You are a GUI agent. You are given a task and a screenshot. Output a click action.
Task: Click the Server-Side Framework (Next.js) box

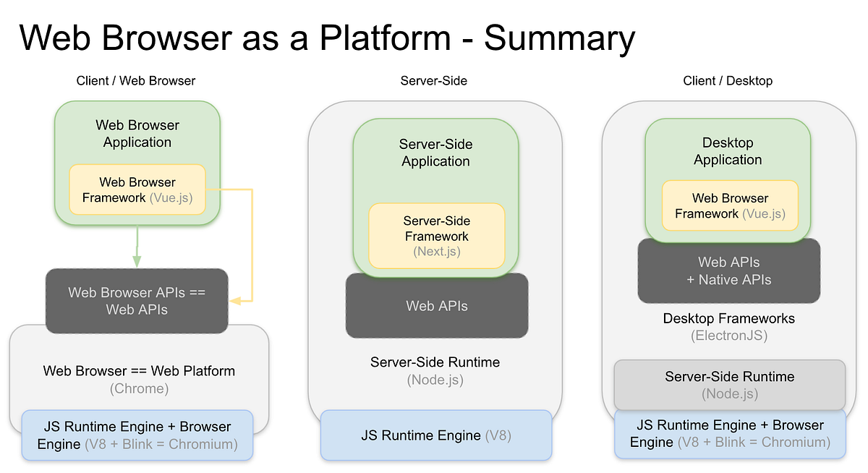click(436, 236)
